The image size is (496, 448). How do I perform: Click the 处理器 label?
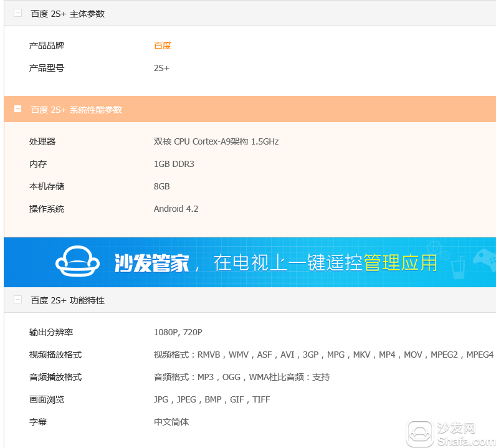(x=42, y=141)
